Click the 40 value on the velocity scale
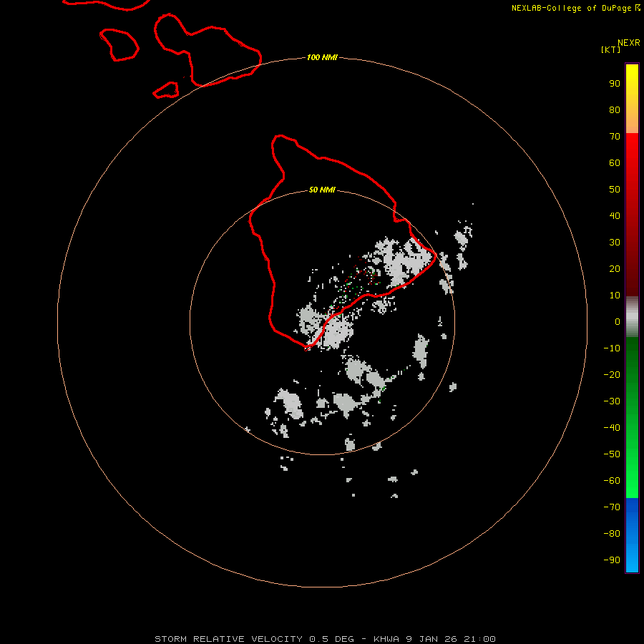The height and width of the screenshot is (644, 644). pyautogui.click(x=615, y=215)
